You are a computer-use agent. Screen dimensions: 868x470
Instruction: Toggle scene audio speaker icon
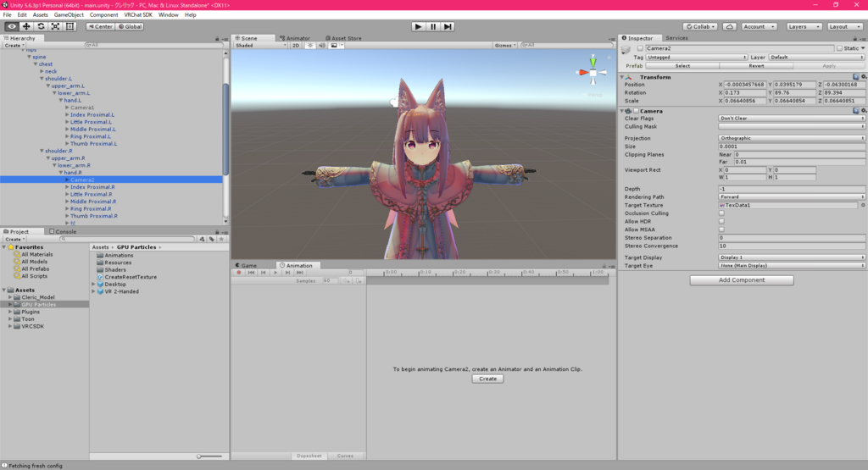pos(321,46)
